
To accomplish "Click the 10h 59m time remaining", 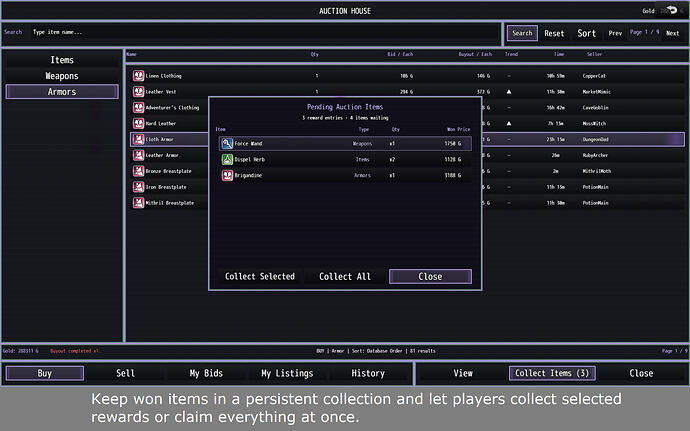I will coord(555,76).
